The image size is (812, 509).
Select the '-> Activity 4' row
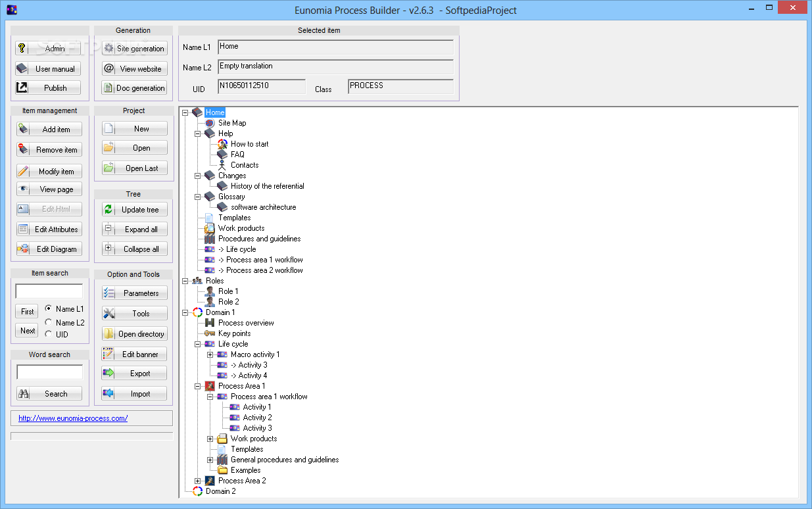pos(249,376)
